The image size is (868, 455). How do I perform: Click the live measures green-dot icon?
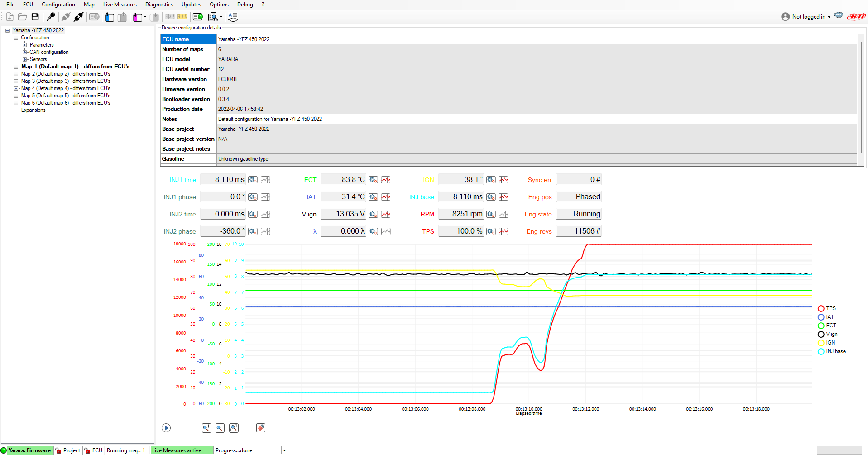[198, 17]
